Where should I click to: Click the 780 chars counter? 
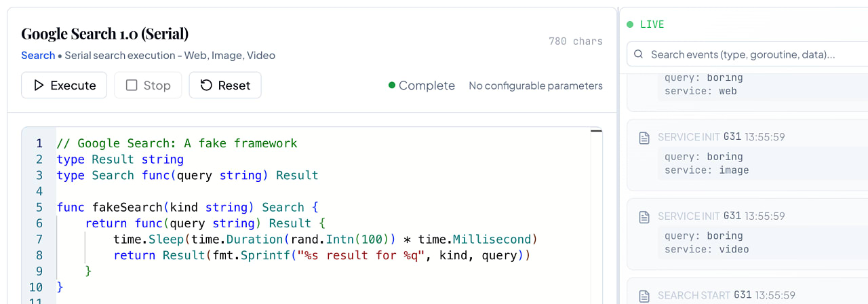click(x=576, y=41)
